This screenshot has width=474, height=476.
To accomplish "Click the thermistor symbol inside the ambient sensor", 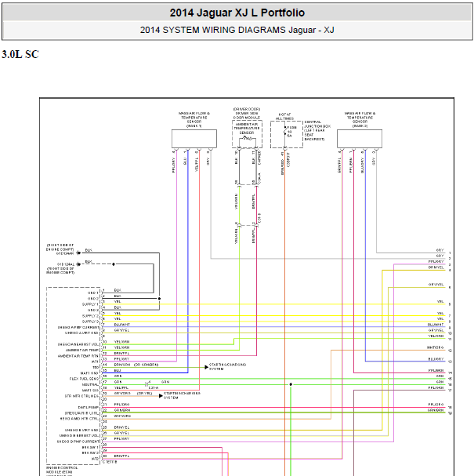I will pos(248,138).
